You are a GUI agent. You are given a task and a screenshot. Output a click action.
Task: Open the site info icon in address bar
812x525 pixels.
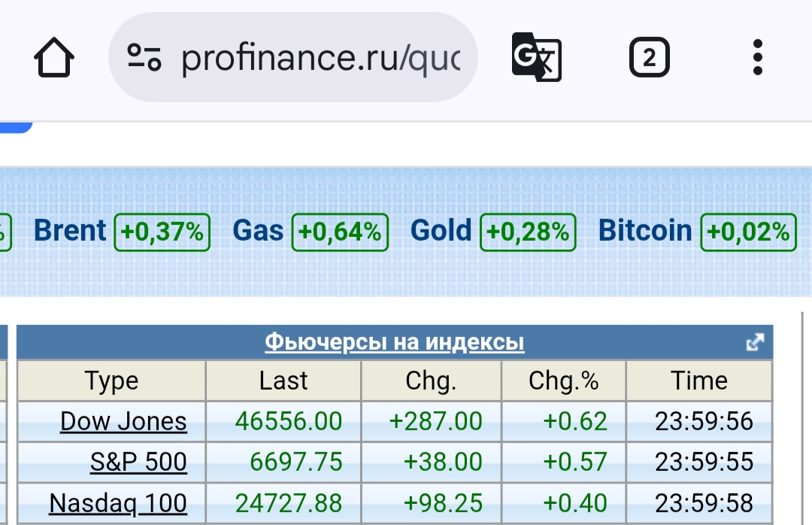(144, 58)
